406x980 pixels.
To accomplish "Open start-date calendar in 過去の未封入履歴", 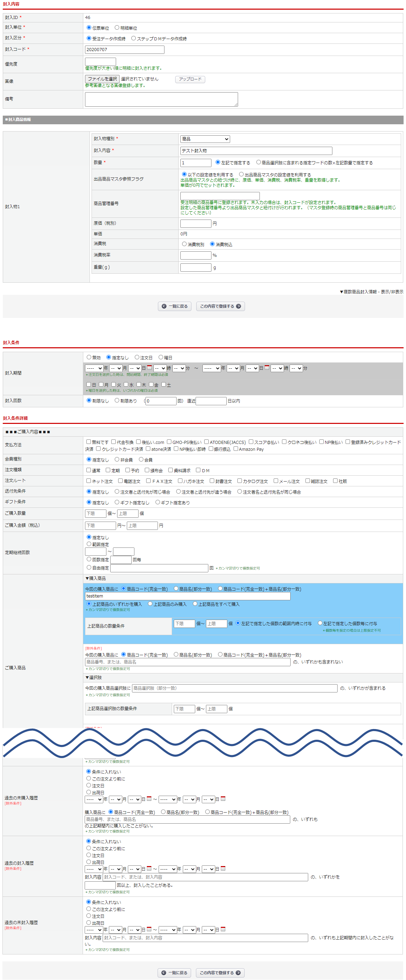I will pyautogui.click(x=149, y=929).
